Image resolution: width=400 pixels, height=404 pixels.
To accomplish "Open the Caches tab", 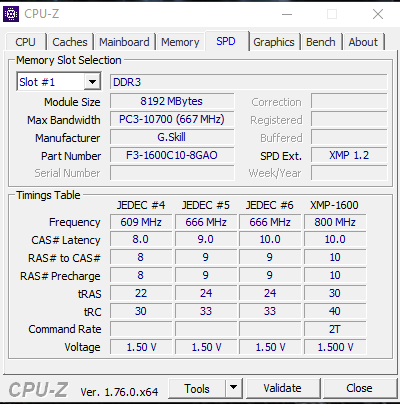I will click(x=70, y=42).
